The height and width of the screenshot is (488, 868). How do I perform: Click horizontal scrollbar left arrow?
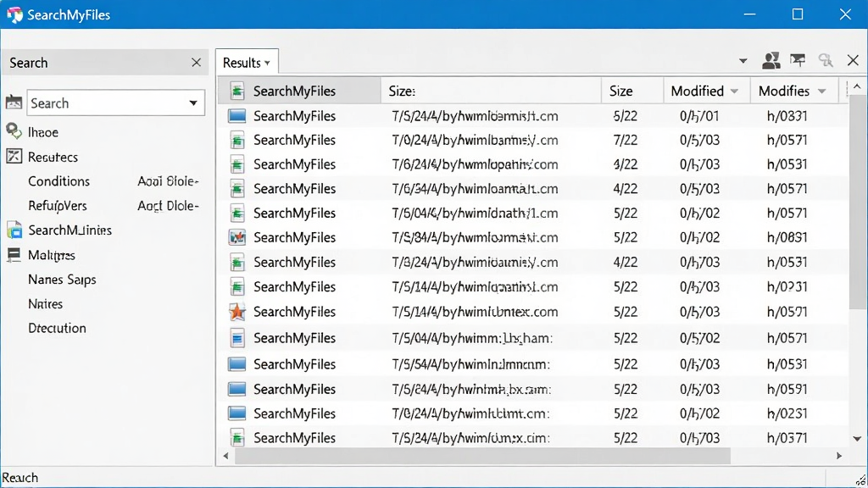click(225, 456)
